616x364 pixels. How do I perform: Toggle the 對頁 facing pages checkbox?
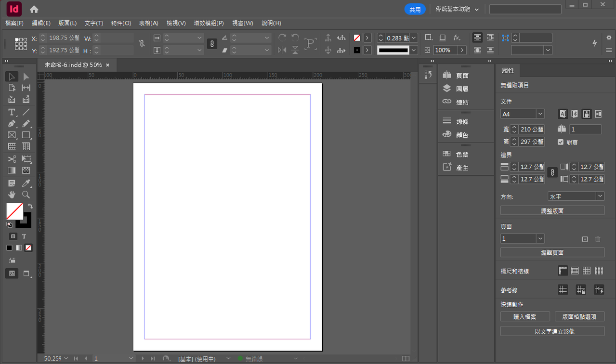561,142
